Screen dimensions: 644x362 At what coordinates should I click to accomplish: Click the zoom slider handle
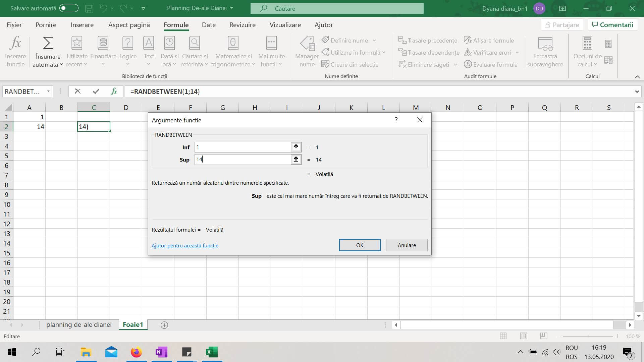pyautogui.click(x=588, y=336)
